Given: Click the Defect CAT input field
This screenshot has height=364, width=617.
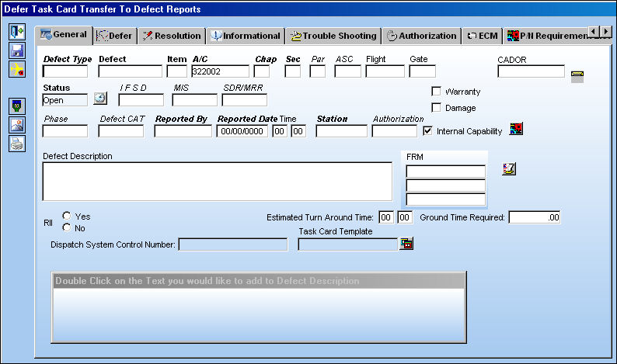Looking at the screenshot, I should point(121,131).
